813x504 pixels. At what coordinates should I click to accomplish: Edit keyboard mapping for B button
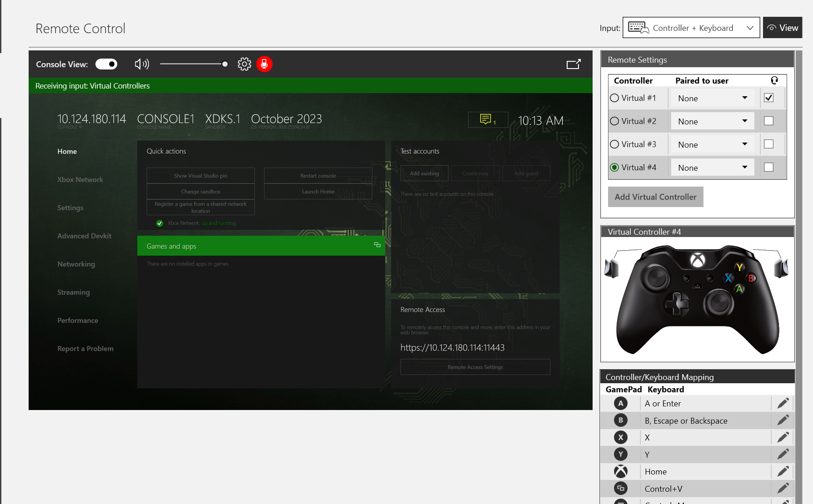(783, 420)
